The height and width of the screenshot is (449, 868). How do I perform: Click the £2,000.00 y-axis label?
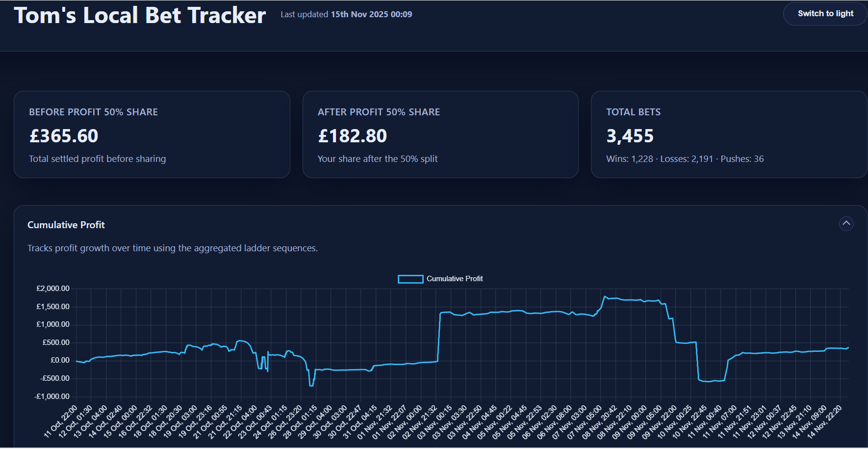[53, 289]
